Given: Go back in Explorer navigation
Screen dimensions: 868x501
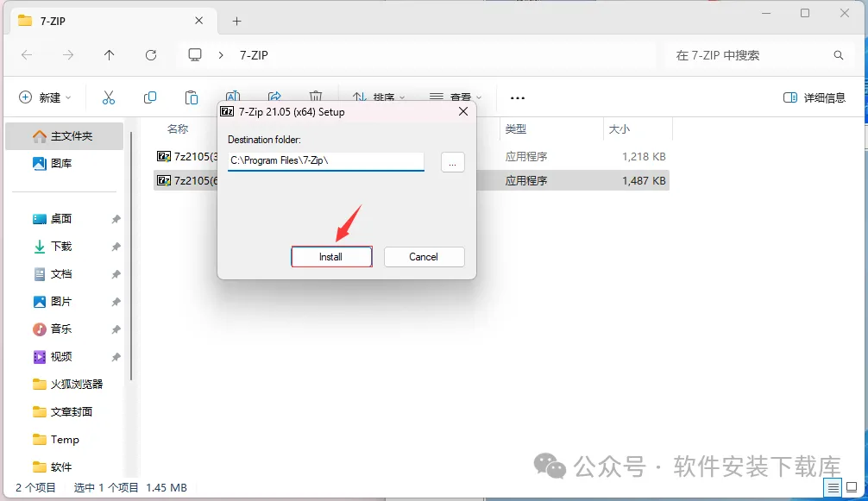Looking at the screenshot, I should coord(27,54).
